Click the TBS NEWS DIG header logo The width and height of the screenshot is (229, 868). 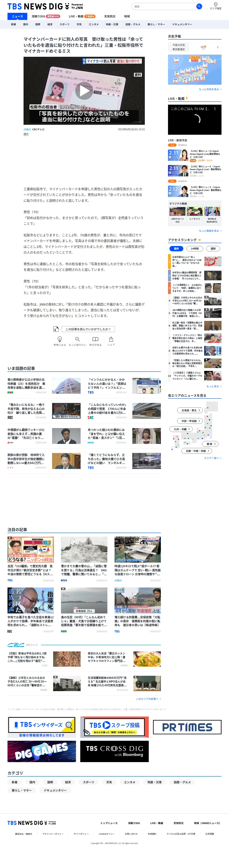pyautogui.click(x=45, y=6)
